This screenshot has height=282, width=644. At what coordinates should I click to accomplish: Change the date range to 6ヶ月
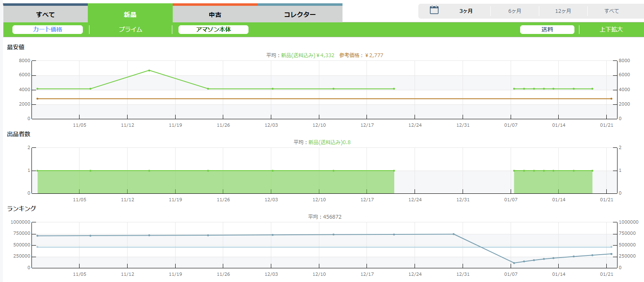[x=515, y=11]
